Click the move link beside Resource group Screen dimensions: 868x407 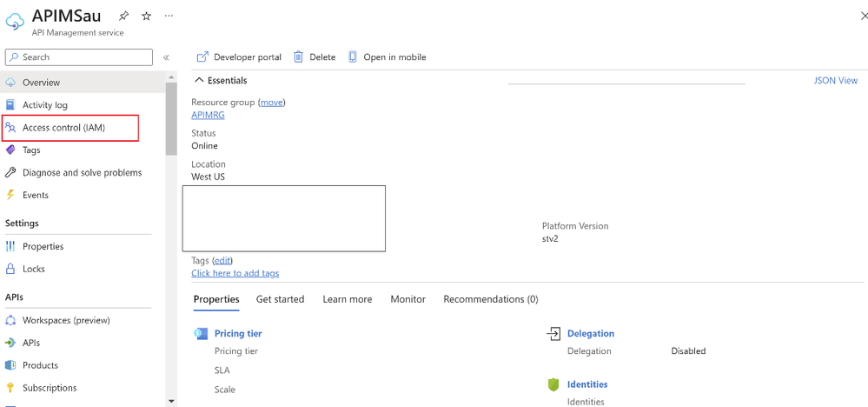(x=271, y=103)
